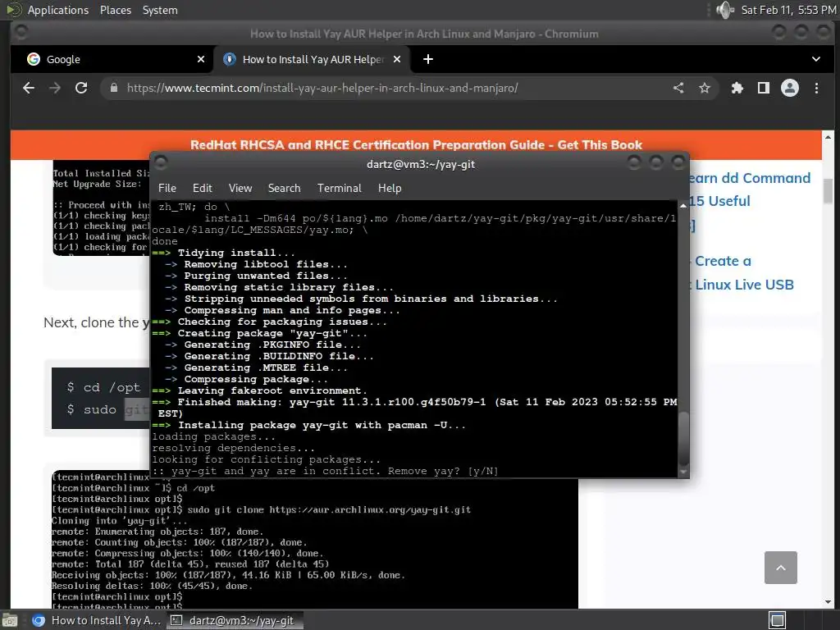
Task: Click the back-to-top arrow button
Action: (781, 568)
